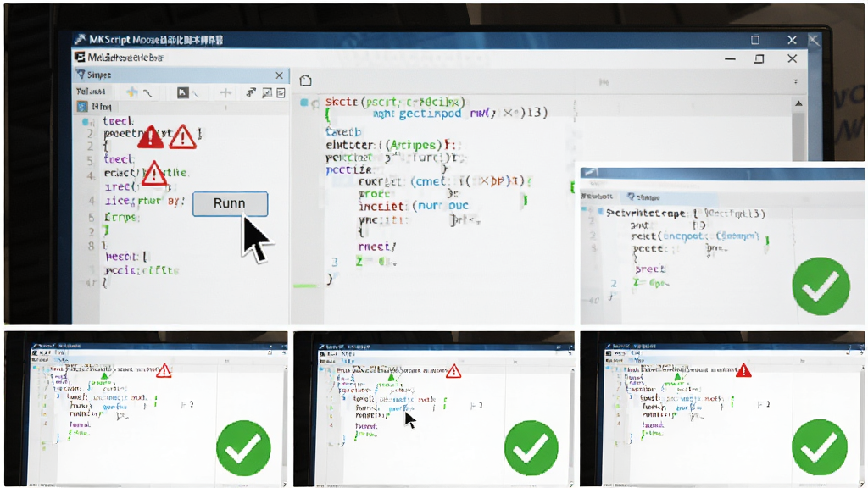This screenshot has height=488, width=868.
Task: Click the toolbar icon just left of the chart icon
Action: tap(251, 92)
